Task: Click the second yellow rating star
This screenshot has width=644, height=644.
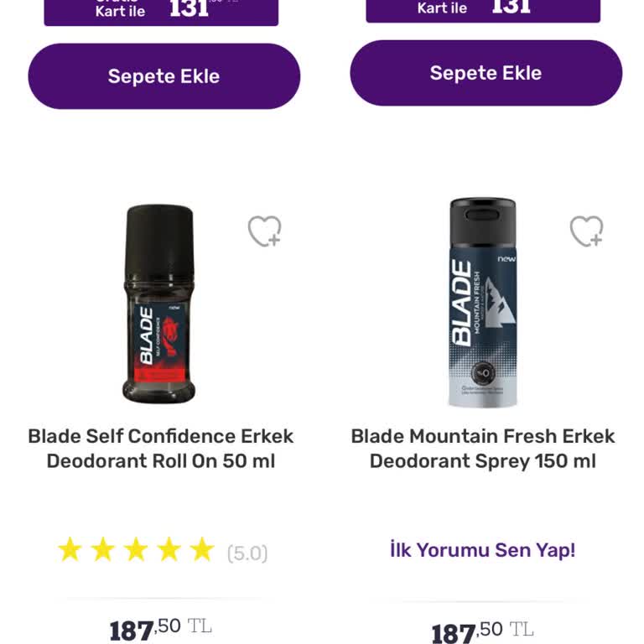Action: coord(102,550)
